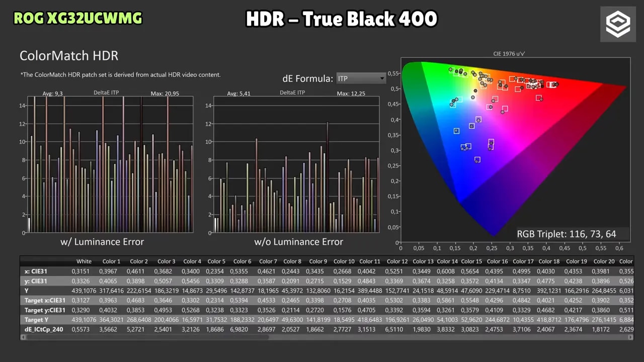Click the Color 10 y value 0,1529
Image resolution: width=644 pixels, height=362 pixels.
coord(344,281)
